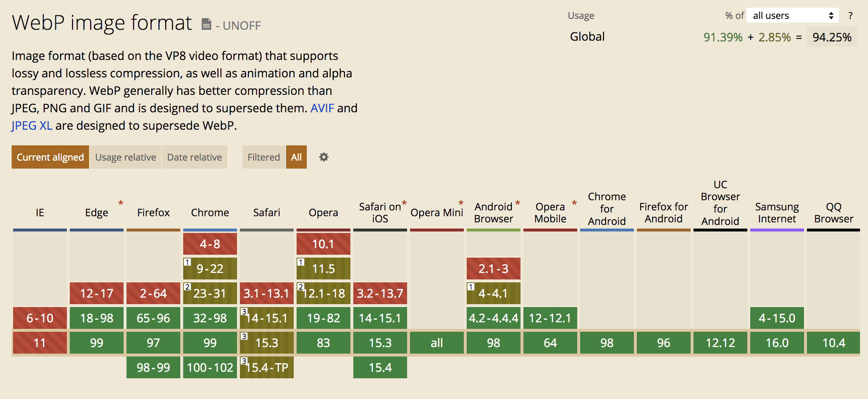Click the asterisk next to Edge
Screen dimensions: 868x399
pyautogui.click(x=121, y=203)
